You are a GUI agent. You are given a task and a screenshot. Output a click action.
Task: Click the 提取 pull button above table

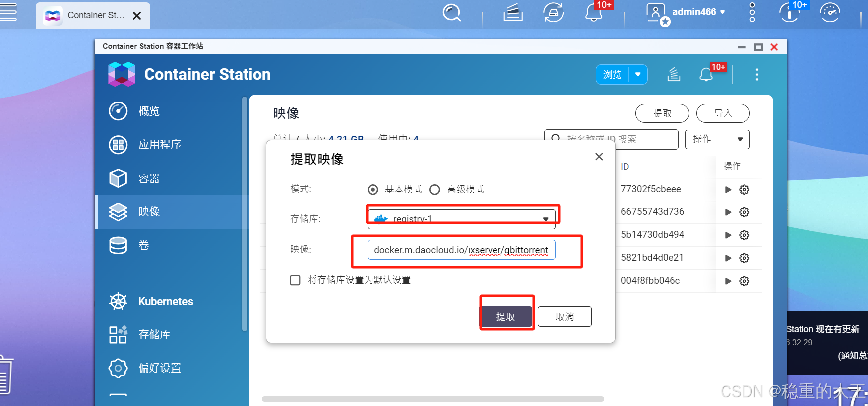[662, 113]
